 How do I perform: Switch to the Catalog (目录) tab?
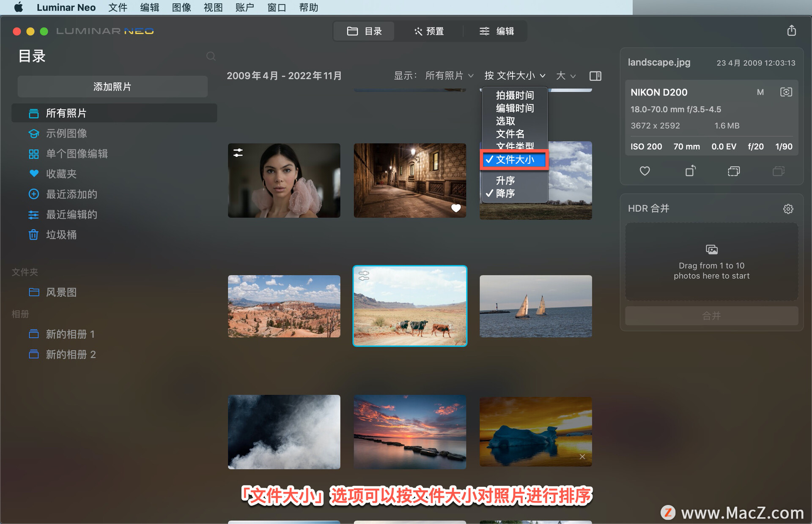pos(364,31)
